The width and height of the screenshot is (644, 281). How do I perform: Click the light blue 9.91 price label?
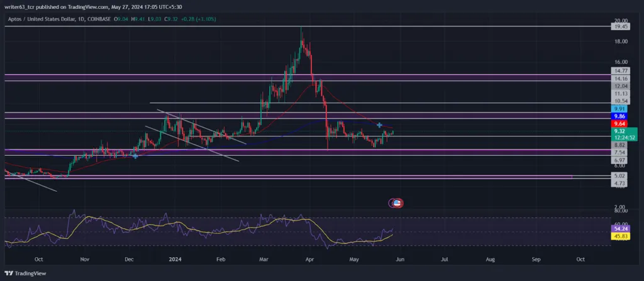[x=619, y=109]
